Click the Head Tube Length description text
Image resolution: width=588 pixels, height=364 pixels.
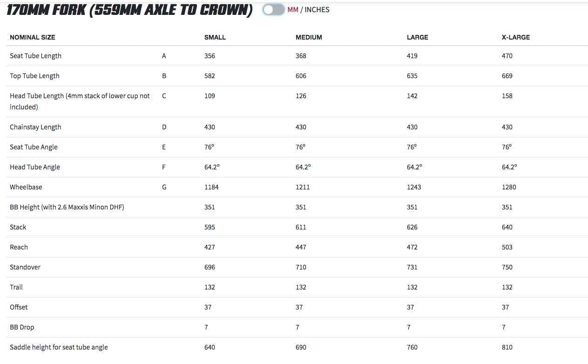click(80, 101)
